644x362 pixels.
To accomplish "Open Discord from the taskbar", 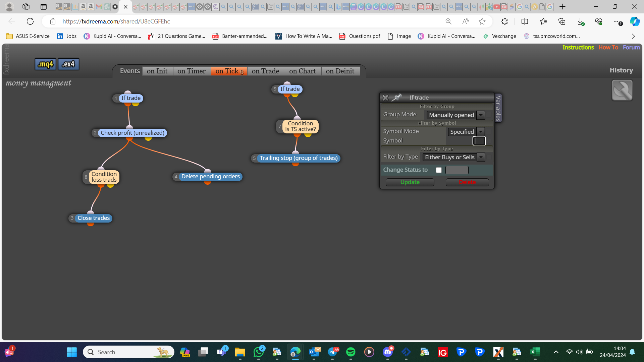I will pos(388,352).
